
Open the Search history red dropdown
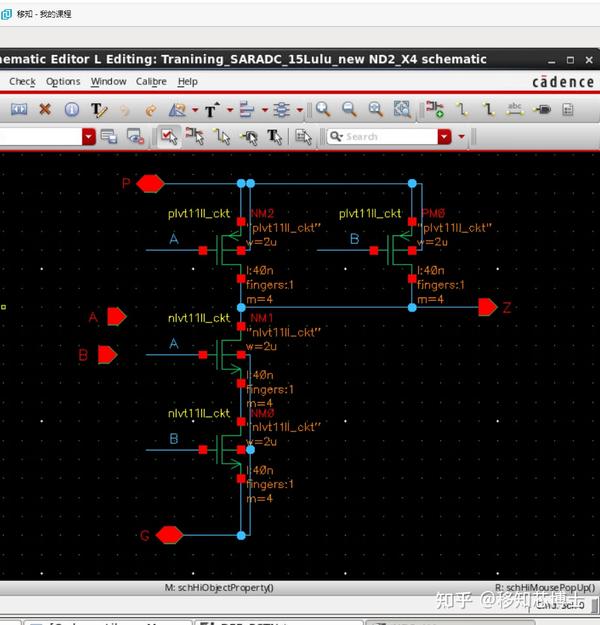click(x=445, y=137)
